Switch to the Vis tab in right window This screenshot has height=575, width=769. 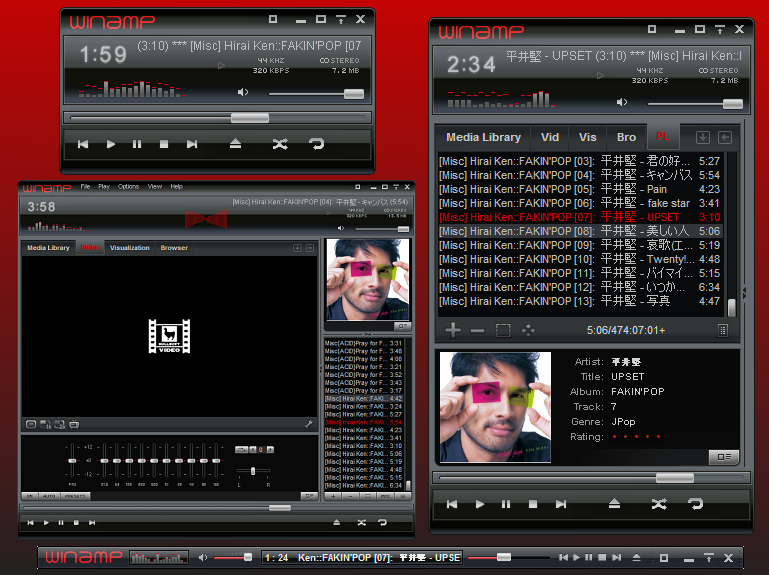coord(588,137)
